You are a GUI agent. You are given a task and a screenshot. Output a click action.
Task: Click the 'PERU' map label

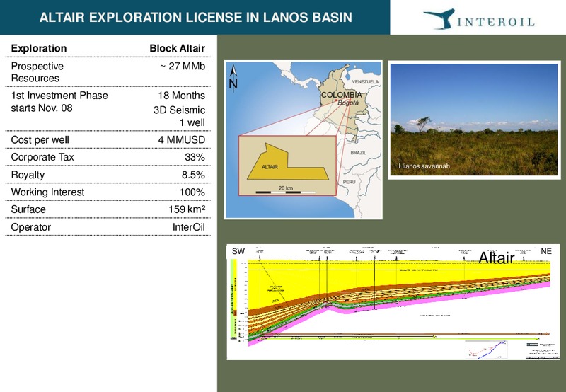[x=349, y=182]
